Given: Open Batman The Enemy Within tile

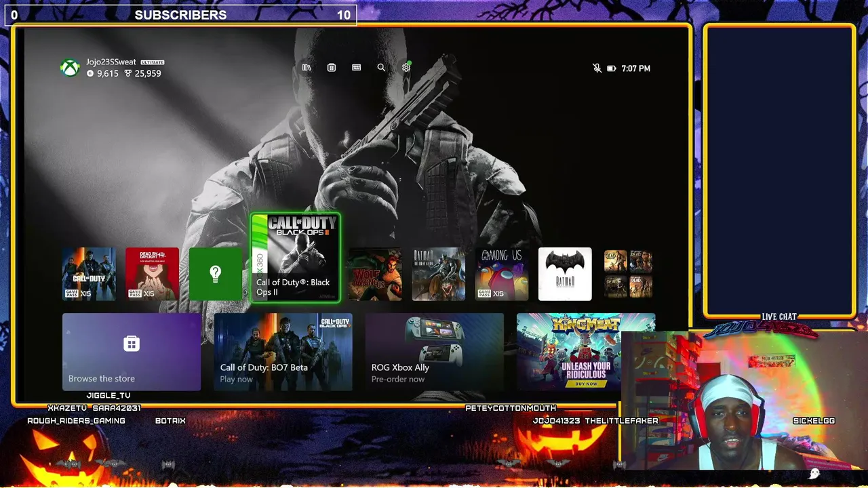Looking at the screenshot, I should point(439,274).
